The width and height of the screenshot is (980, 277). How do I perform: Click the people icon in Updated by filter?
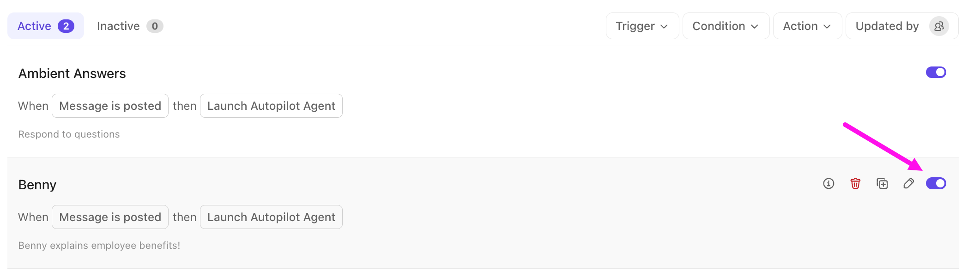click(x=939, y=26)
